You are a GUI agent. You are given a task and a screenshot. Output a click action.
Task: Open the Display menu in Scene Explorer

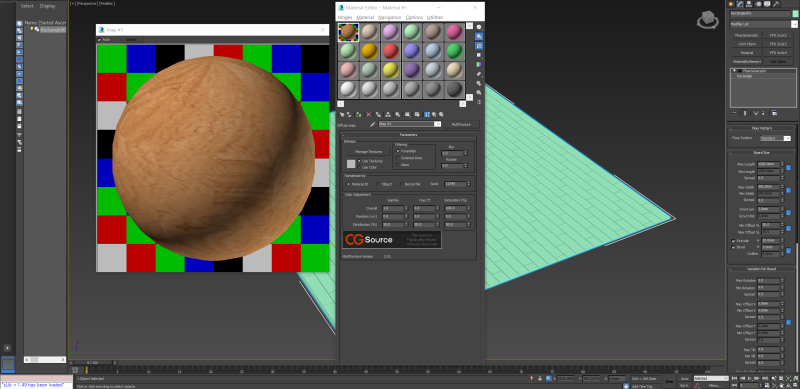click(47, 6)
